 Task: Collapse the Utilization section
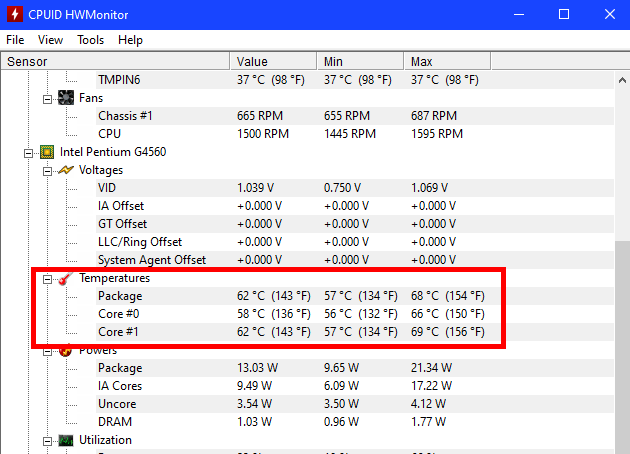pyautogui.click(x=47, y=442)
